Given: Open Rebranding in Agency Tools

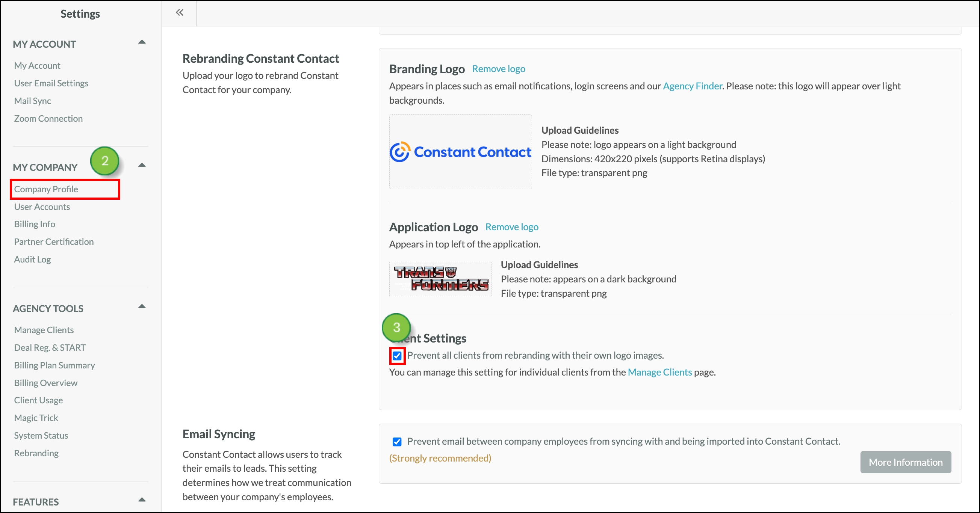Looking at the screenshot, I should pos(36,453).
